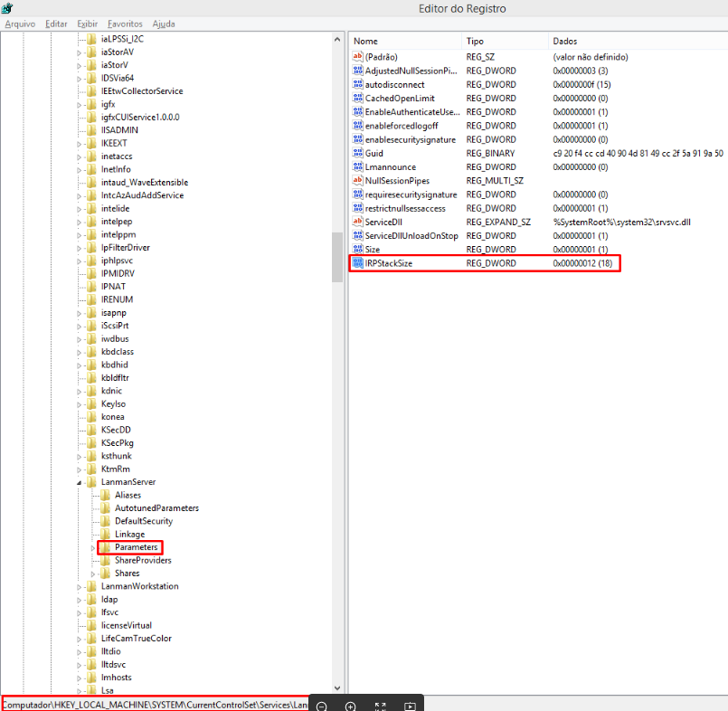Click the tree panel scrollbar thumb
This screenshot has width=728, height=711.
pos(337,257)
